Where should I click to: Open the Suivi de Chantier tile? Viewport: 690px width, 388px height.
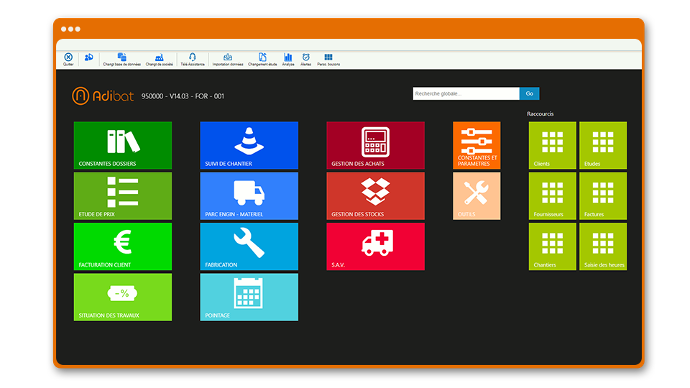pos(249,146)
